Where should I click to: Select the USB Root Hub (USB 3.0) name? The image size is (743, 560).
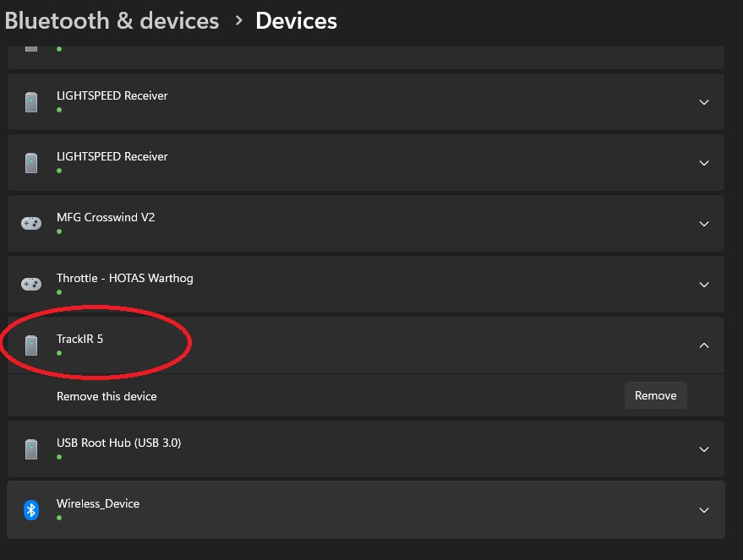pos(118,443)
